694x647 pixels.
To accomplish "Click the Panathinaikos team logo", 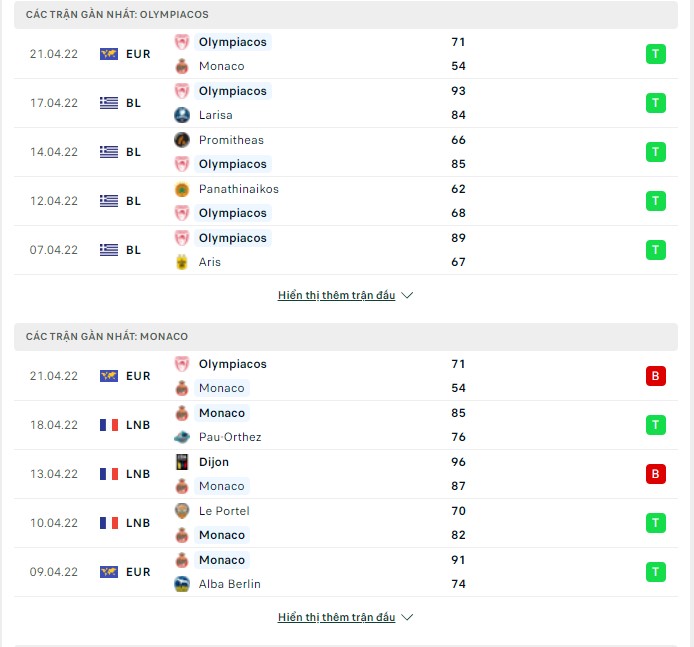I will (181, 189).
